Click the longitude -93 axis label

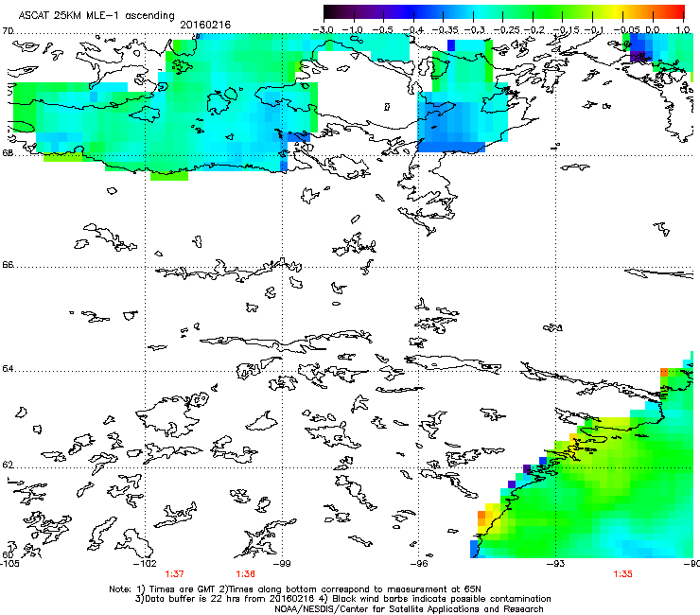(x=556, y=563)
